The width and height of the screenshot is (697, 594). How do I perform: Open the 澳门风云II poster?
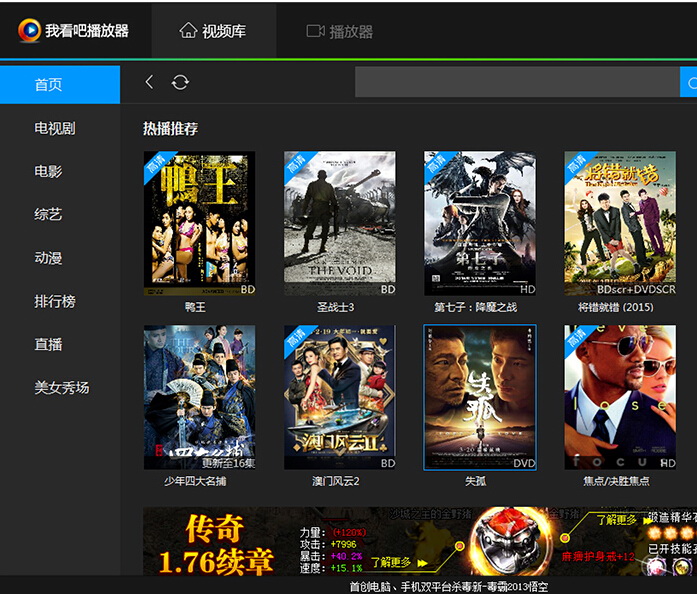tap(340, 397)
